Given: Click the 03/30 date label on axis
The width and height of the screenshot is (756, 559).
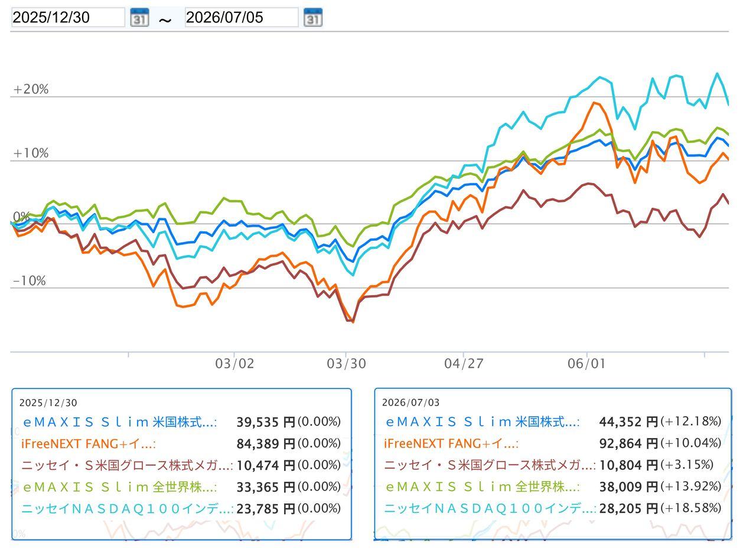Looking at the screenshot, I should click(346, 364).
